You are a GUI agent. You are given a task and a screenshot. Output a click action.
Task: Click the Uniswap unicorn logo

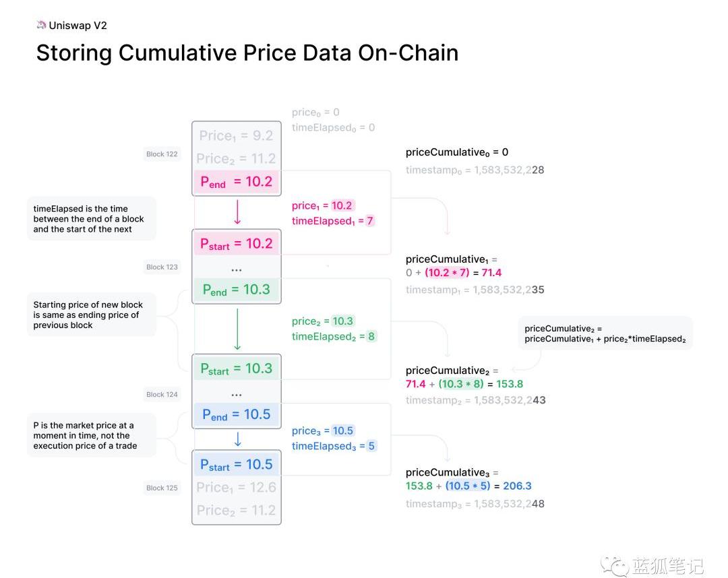42,25
